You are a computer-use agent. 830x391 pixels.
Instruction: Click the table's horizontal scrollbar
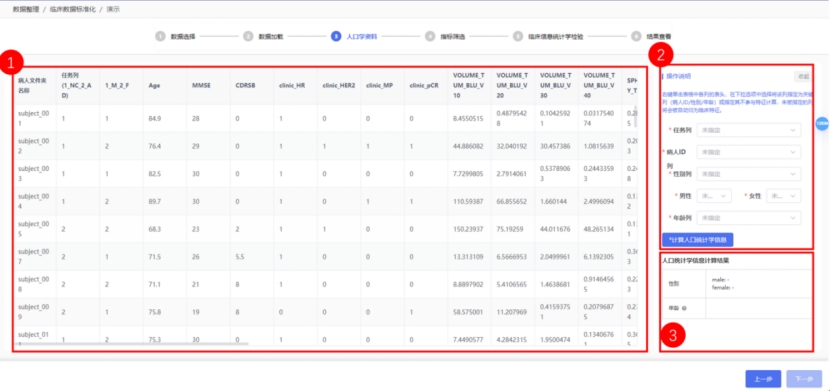click(132, 344)
